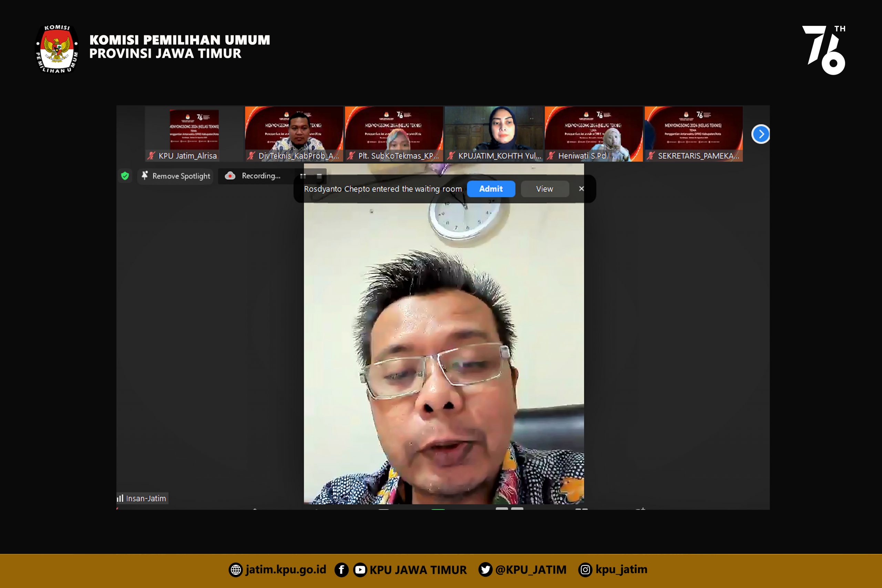Admit Rosdyanto Chepto from waiting room
The width and height of the screenshot is (882, 588).
491,189
